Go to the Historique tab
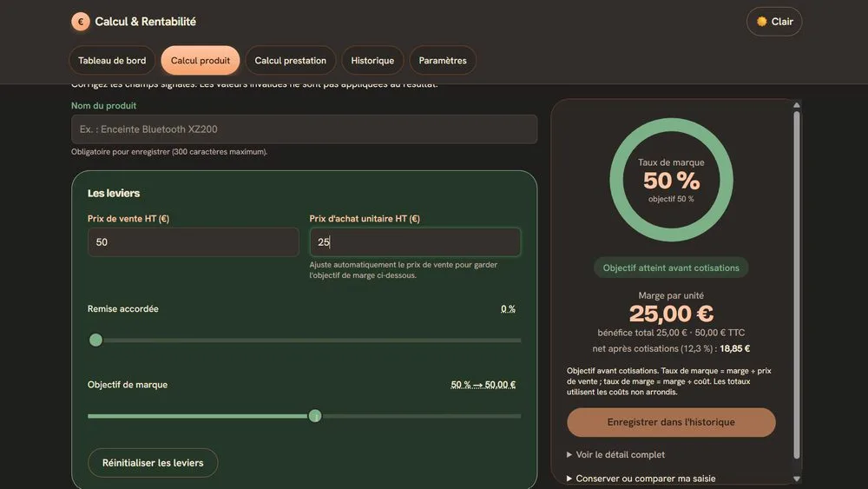The image size is (868, 489). pyautogui.click(x=372, y=60)
